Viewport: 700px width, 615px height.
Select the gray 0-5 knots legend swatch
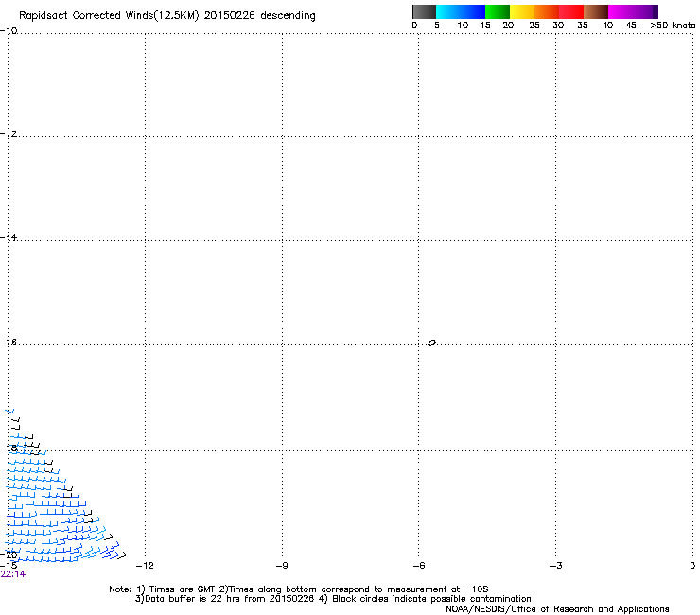pos(424,11)
